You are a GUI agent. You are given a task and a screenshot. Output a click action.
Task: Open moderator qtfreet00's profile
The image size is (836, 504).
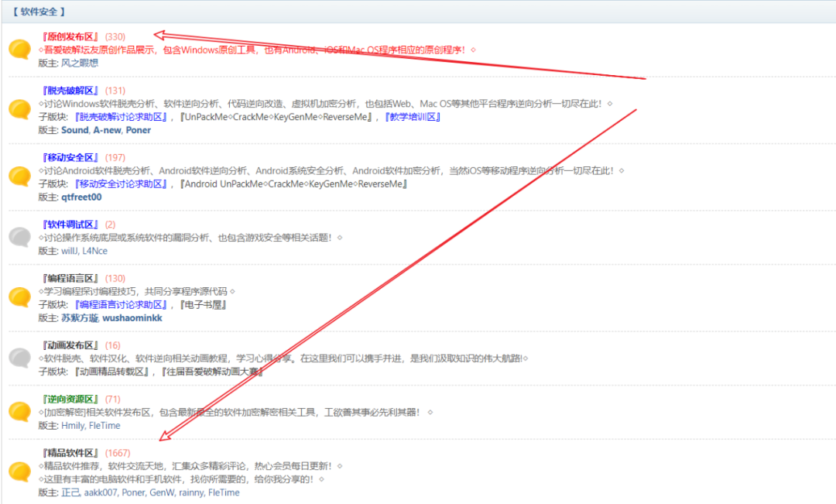(81, 197)
